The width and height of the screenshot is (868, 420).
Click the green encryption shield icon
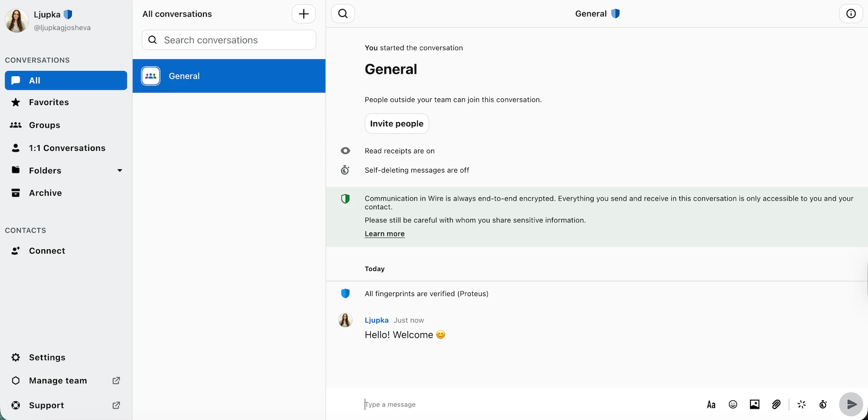(x=345, y=199)
